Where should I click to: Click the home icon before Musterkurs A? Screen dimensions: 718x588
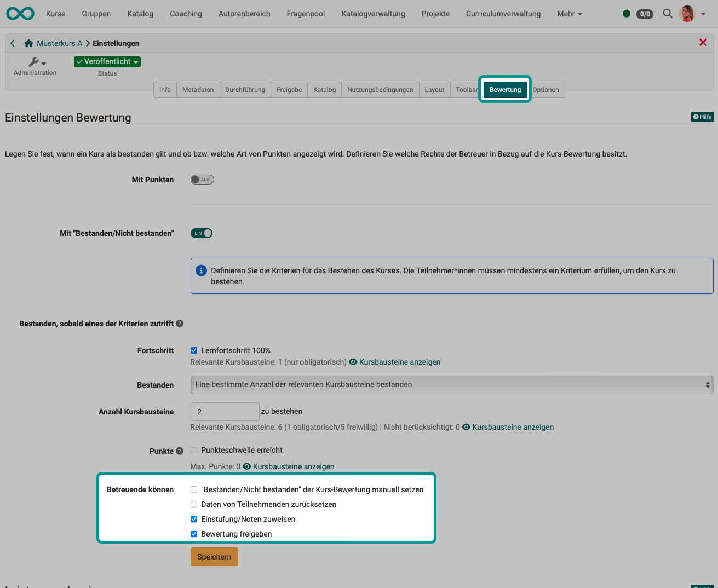tap(28, 43)
